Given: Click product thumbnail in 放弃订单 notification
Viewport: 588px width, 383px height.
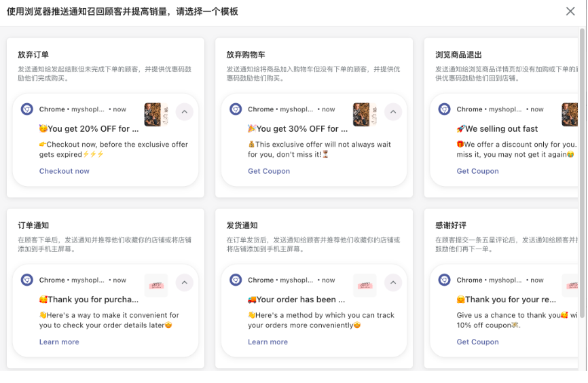Looking at the screenshot, I should click(x=156, y=115).
